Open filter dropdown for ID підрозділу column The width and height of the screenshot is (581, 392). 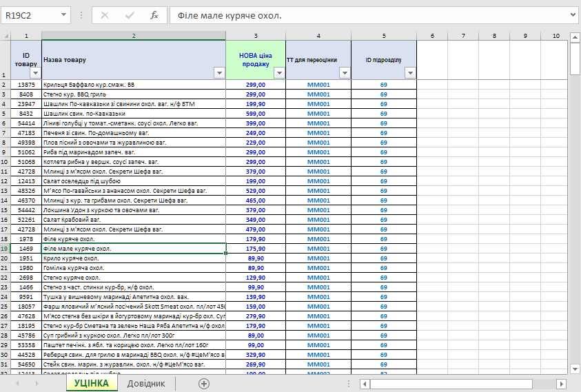(x=409, y=73)
